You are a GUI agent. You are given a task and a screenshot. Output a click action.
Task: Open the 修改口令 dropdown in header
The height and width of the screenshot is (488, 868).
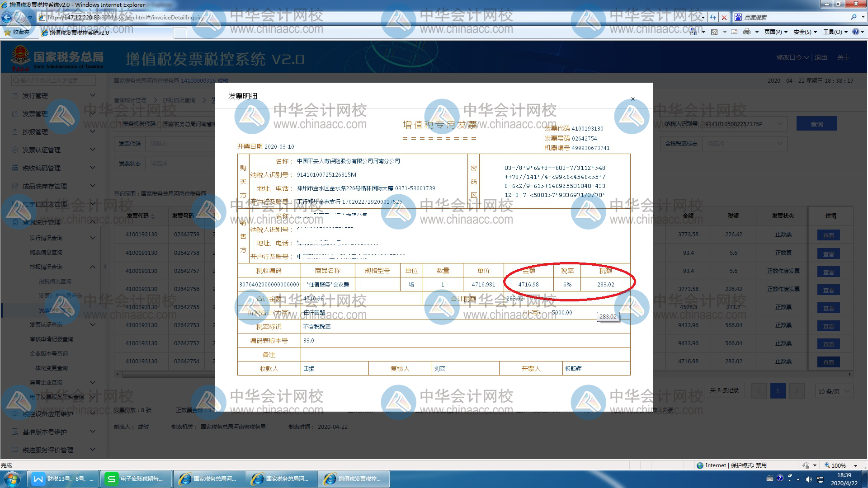tap(792, 57)
